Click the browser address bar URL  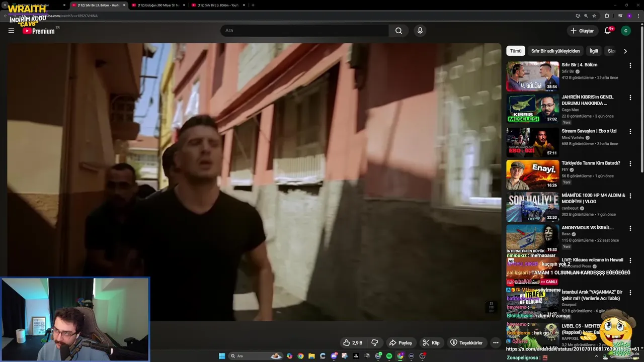click(x=302, y=16)
